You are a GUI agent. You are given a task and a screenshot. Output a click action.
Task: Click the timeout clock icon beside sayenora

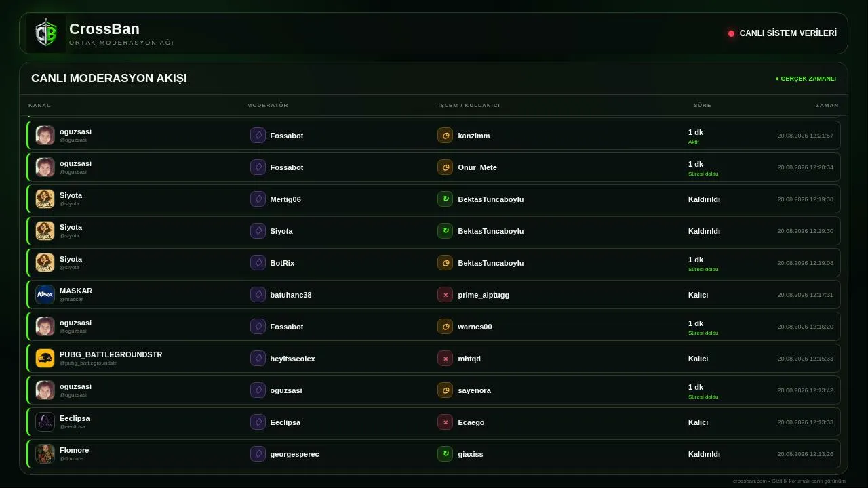coord(445,390)
